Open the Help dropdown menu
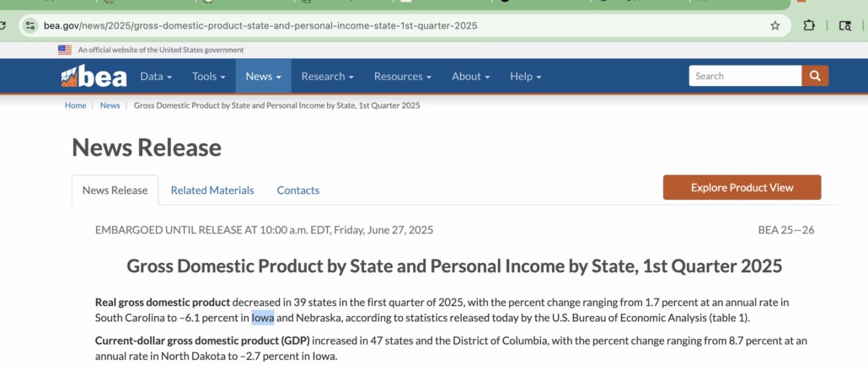The image size is (868, 370). click(525, 77)
